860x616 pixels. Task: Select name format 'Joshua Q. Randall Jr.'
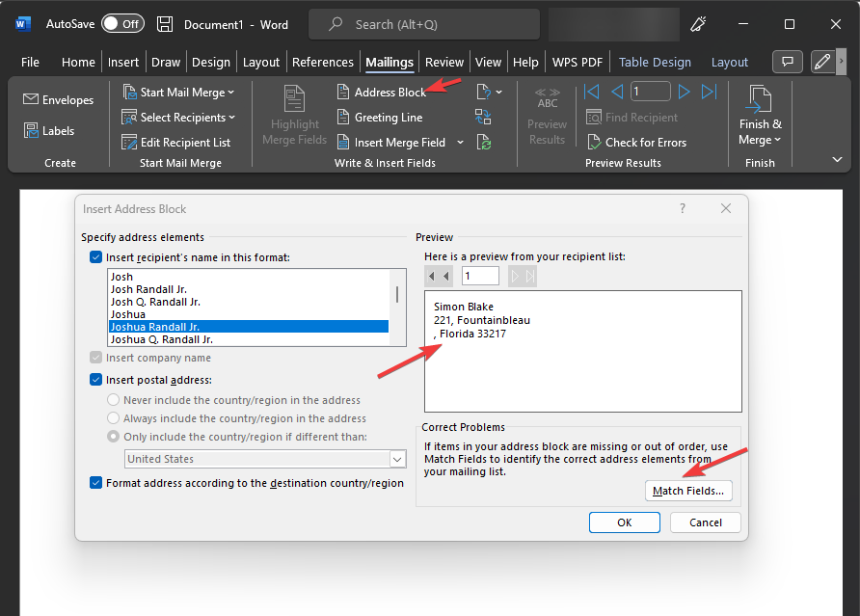pyautogui.click(x=249, y=339)
